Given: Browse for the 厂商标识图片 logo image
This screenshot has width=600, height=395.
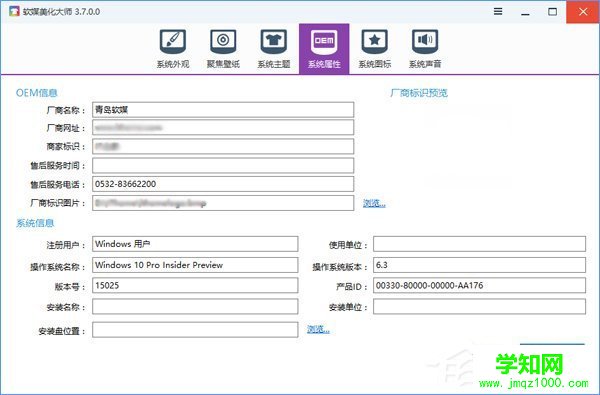Looking at the screenshot, I should 374,203.
